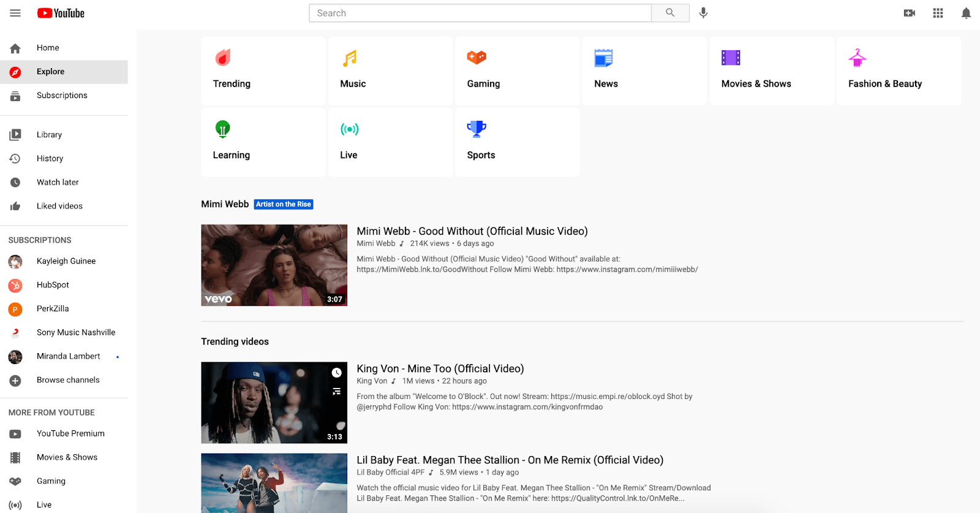Click the Fashion & Beauty hanger icon
Viewport: 980px width, 513px height.
pyautogui.click(x=858, y=58)
